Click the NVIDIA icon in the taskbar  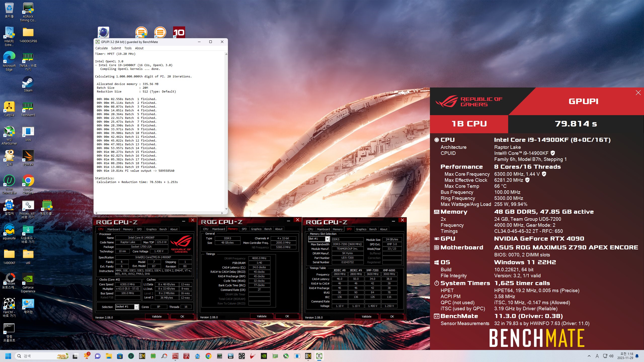[264, 356]
